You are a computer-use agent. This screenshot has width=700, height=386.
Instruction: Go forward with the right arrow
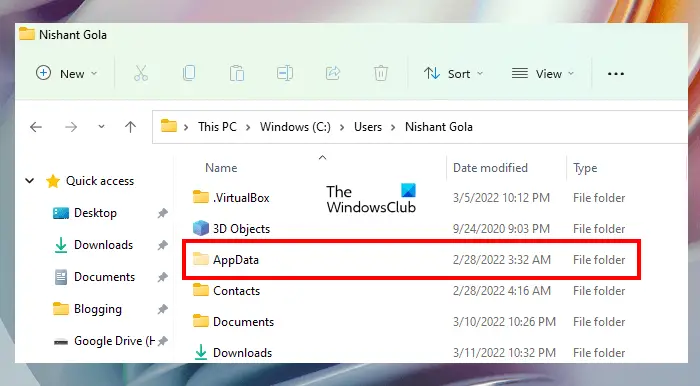[x=71, y=127]
